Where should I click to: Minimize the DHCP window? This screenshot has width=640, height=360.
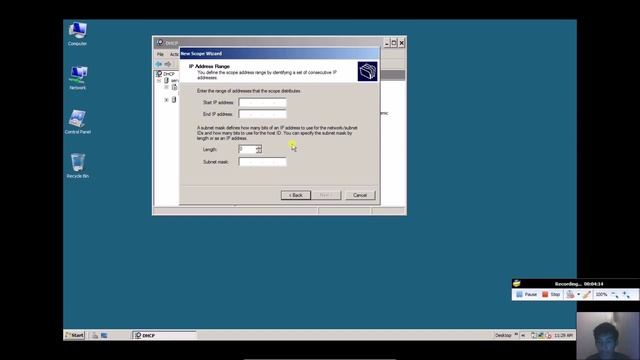[x=387, y=43]
